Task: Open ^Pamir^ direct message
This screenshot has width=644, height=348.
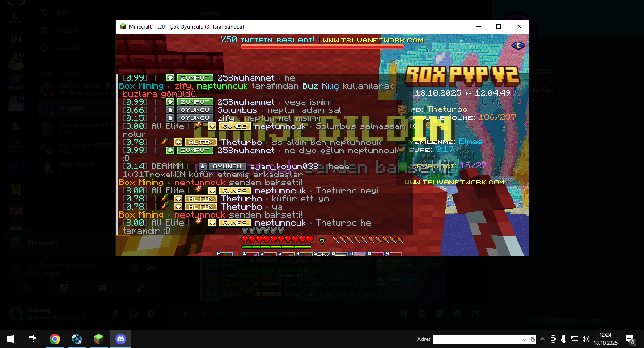Action: click(x=72, y=109)
